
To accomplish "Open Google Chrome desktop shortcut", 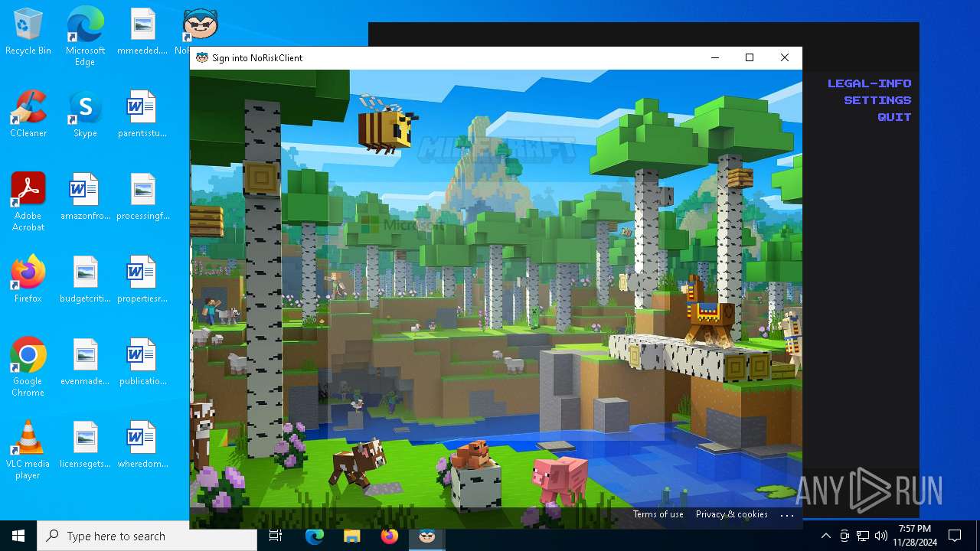I will 28,367.
